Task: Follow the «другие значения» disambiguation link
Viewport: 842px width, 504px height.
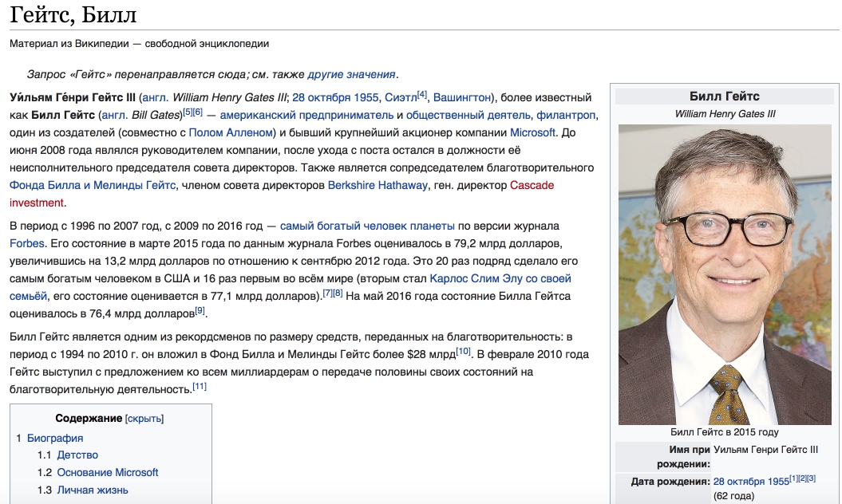Action: click(351, 74)
